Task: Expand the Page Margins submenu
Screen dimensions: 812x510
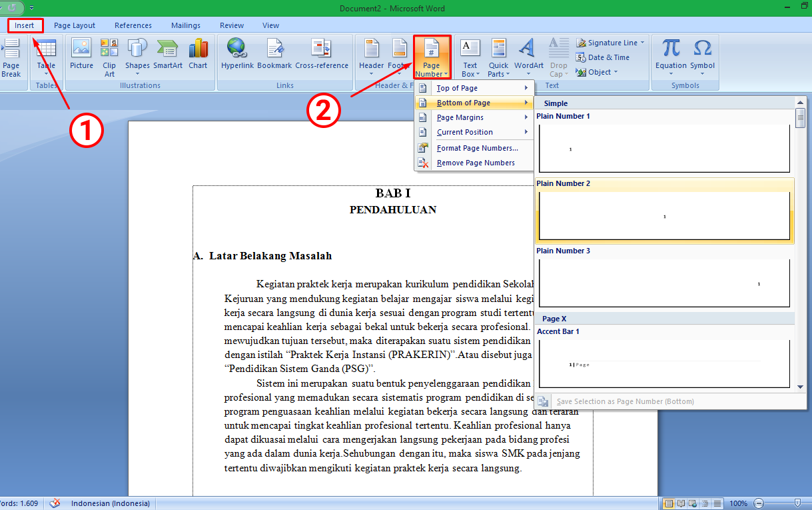Action: (474, 117)
